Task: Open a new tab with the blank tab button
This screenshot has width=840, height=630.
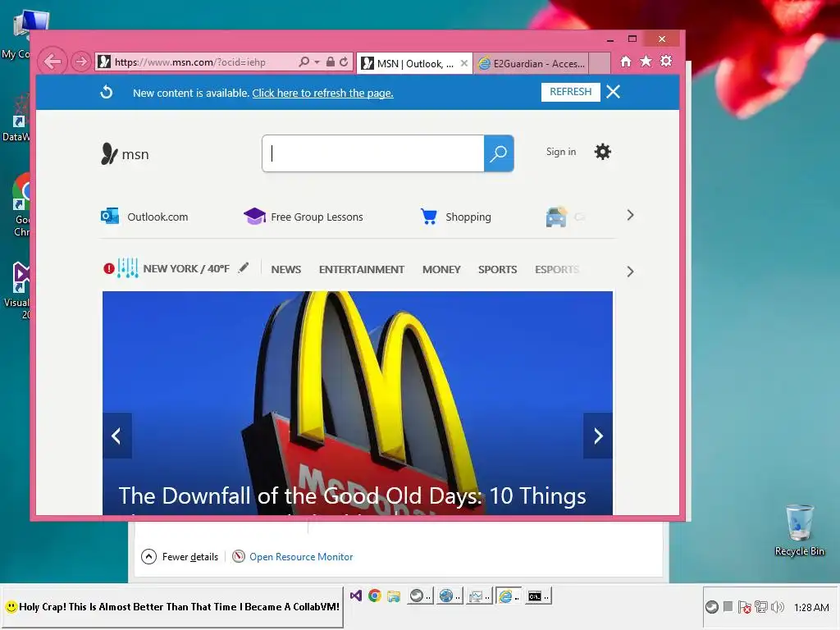Action: coord(600,63)
